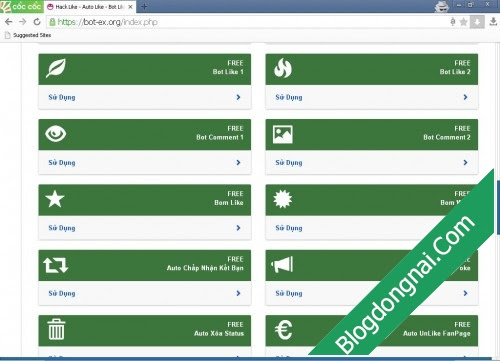
Task: Open Bot Like 2 via its chevron arrow
Action: pos(465,97)
